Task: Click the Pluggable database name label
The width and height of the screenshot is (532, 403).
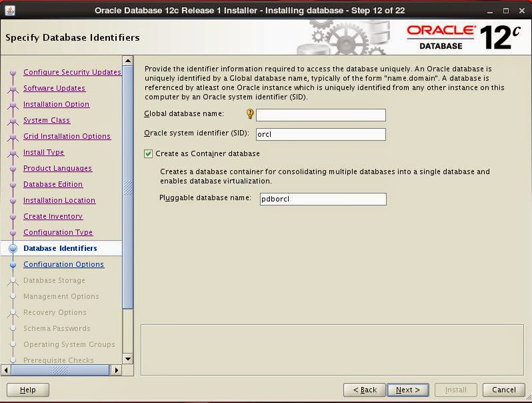Action: pyautogui.click(x=205, y=197)
